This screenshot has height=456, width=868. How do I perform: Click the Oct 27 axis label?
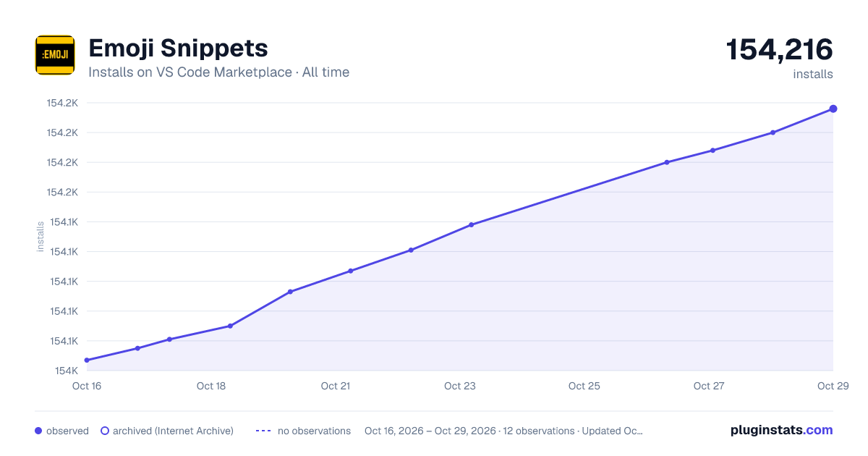[x=709, y=386]
